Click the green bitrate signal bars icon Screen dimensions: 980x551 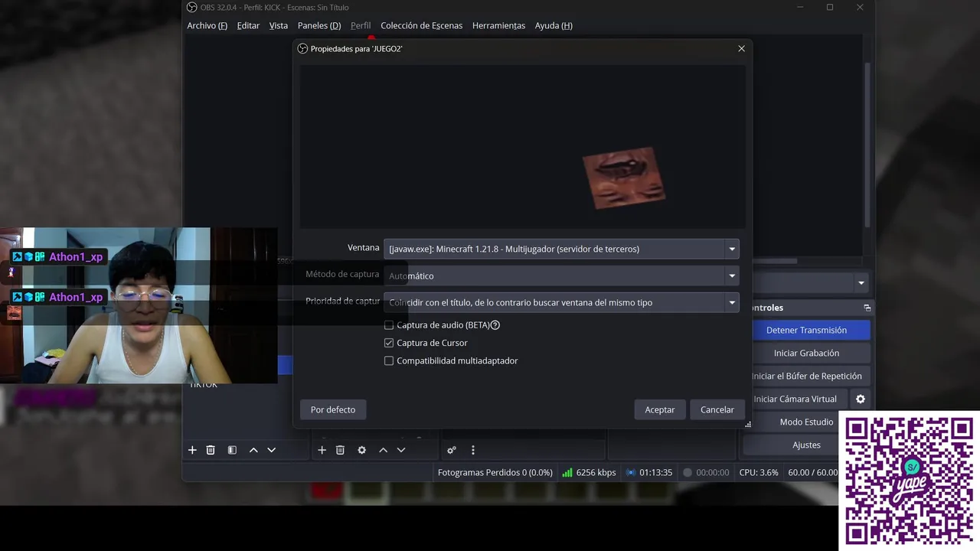click(x=567, y=472)
